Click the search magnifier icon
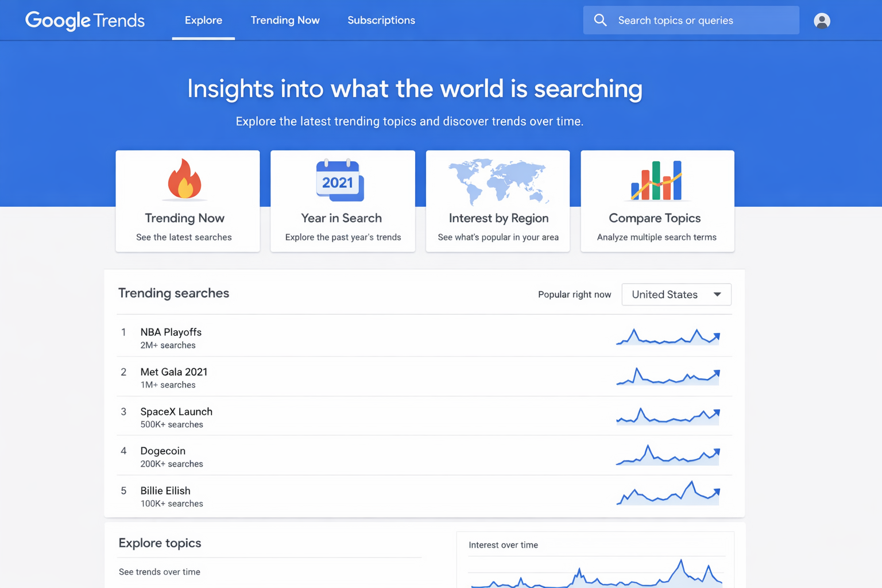 click(600, 20)
